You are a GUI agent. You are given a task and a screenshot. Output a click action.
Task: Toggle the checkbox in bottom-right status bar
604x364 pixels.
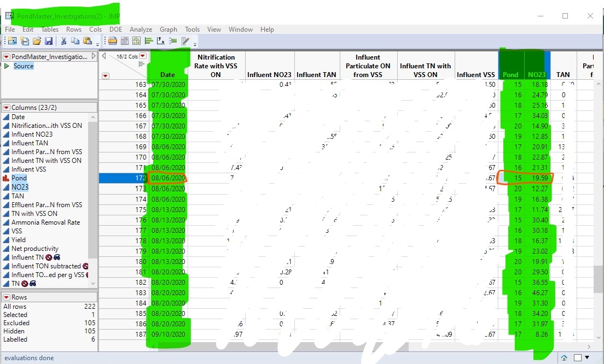tap(579, 358)
